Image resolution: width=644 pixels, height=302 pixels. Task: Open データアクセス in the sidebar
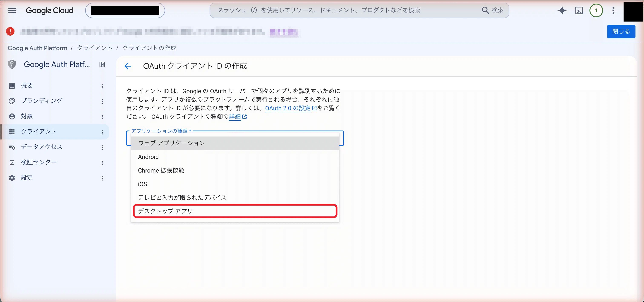(55, 147)
